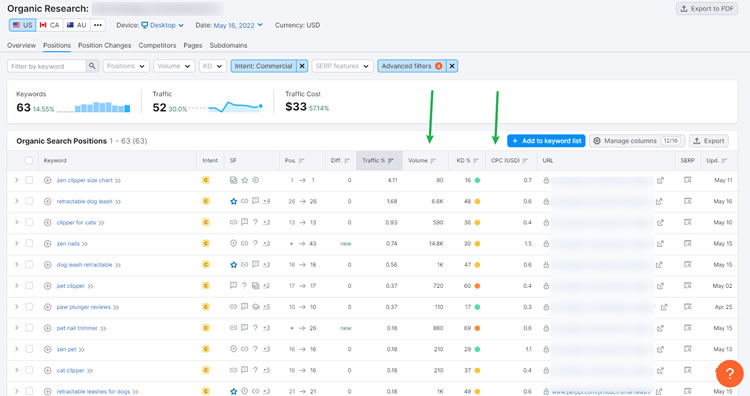
Task: Open the SERP features dropdown
Action: pyautogui.click(x=342, y=66)
